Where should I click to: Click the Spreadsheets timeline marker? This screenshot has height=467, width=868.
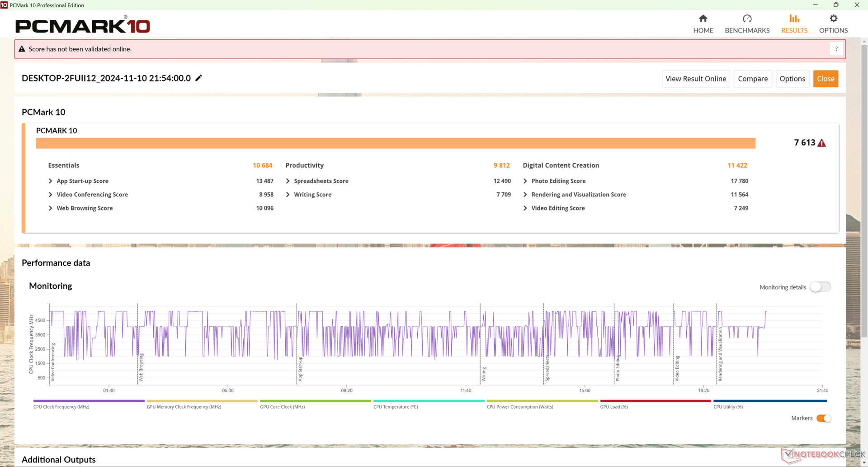pyautogui.click(x=547, y=368)
